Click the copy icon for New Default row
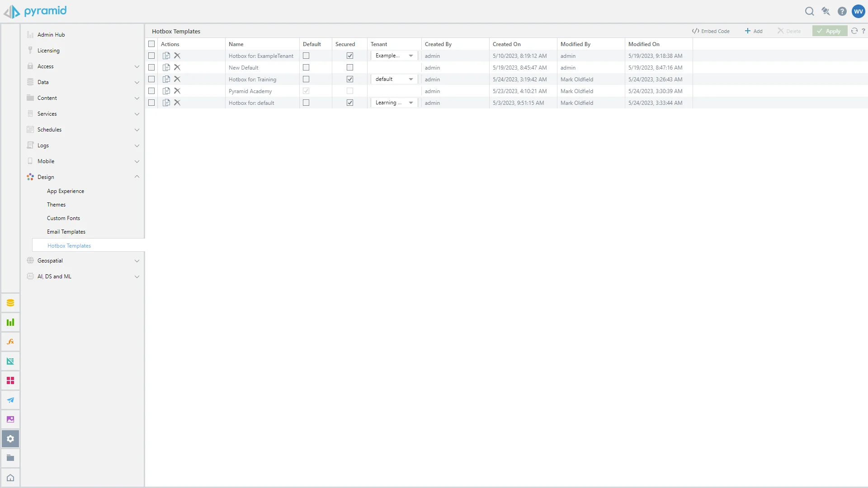Screen dimensions: 868x488 [166, 67]
